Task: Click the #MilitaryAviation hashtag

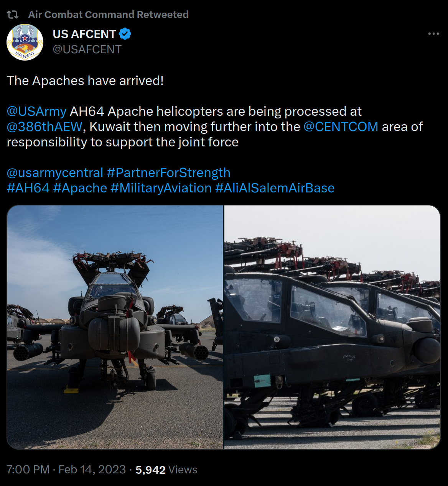Action: pyautogui.click(x=161, y=188)
